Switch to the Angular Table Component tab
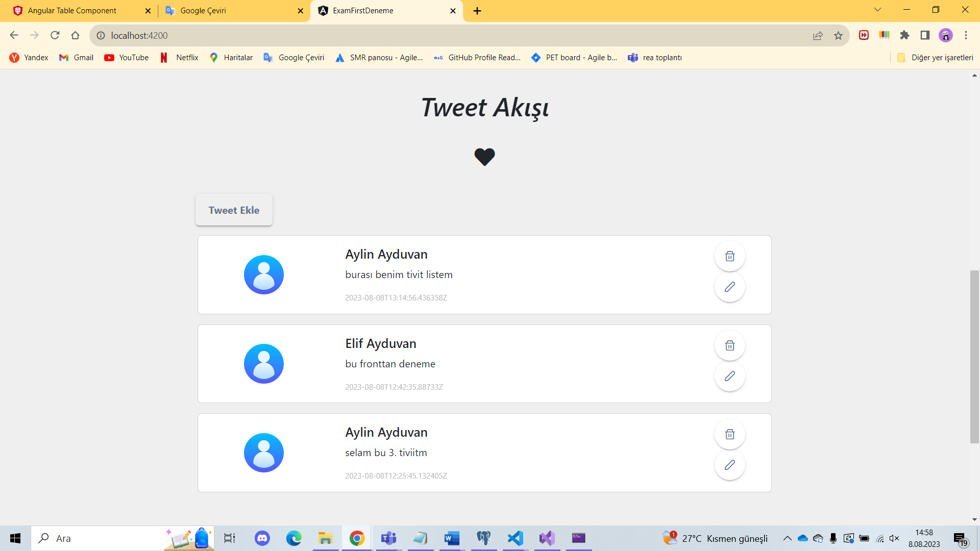Viewport: 980px width, 551px height. click(72, 10)
